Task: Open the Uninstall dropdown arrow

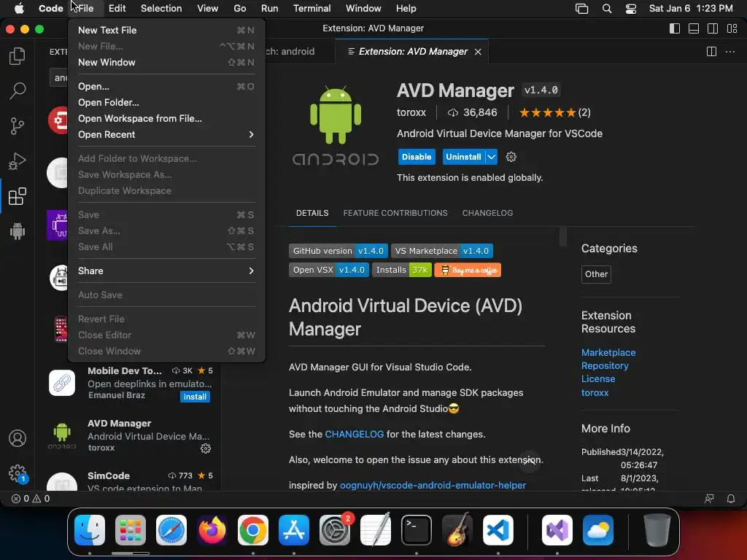Action: [x=491, y=157]
